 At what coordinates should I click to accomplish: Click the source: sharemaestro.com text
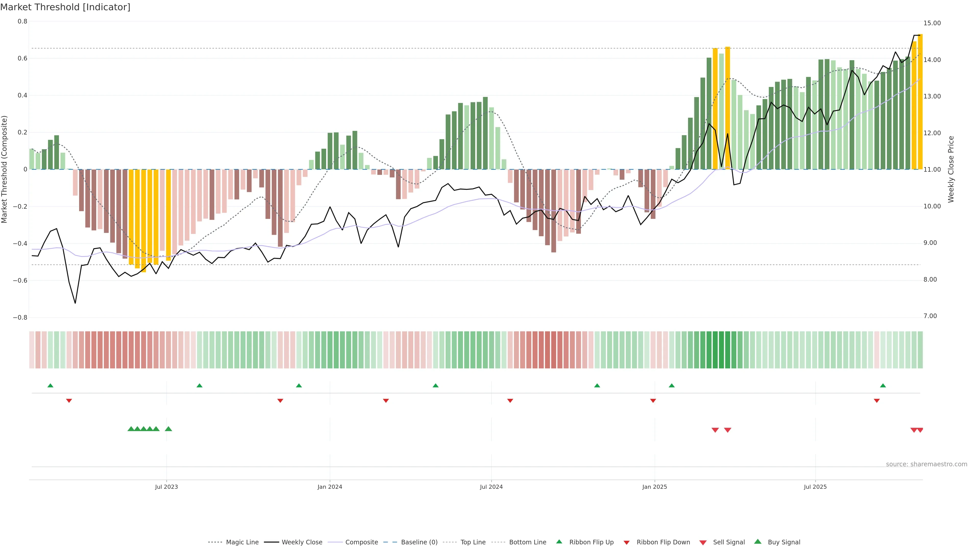pos(926,464)
